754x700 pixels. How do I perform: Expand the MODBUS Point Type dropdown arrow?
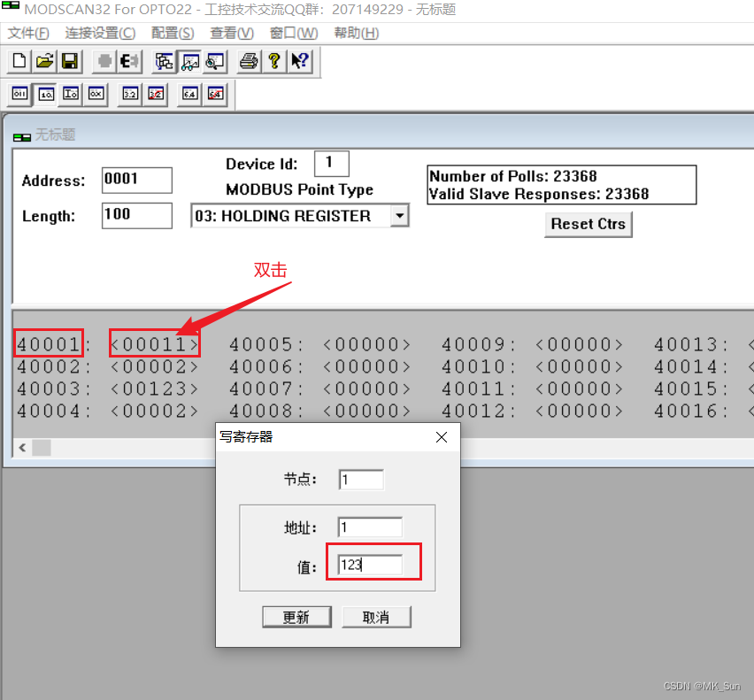(399, 216)
